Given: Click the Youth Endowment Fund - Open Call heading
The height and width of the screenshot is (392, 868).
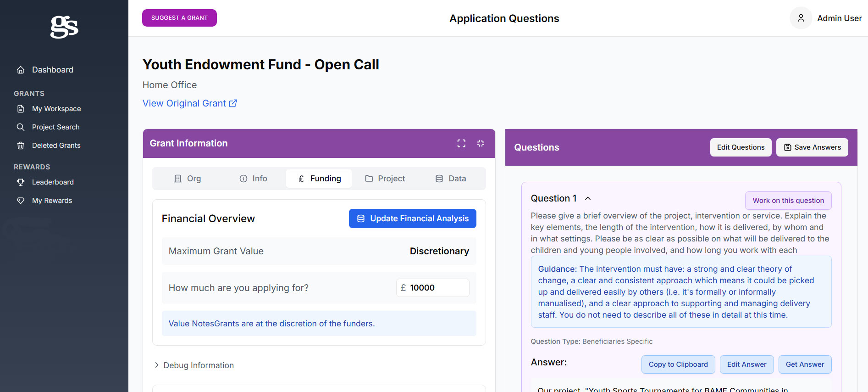Looking at the screenshot, I should point(260,65).
